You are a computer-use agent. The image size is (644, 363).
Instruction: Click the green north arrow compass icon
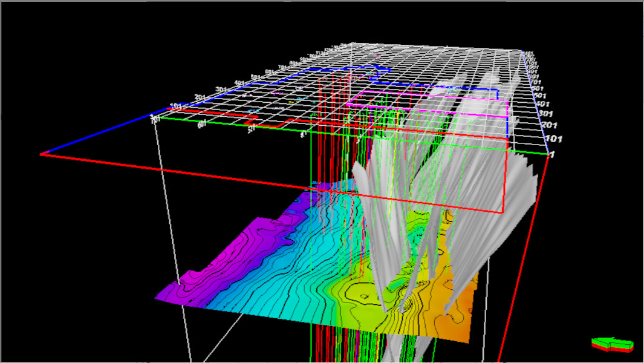(612, 344)
